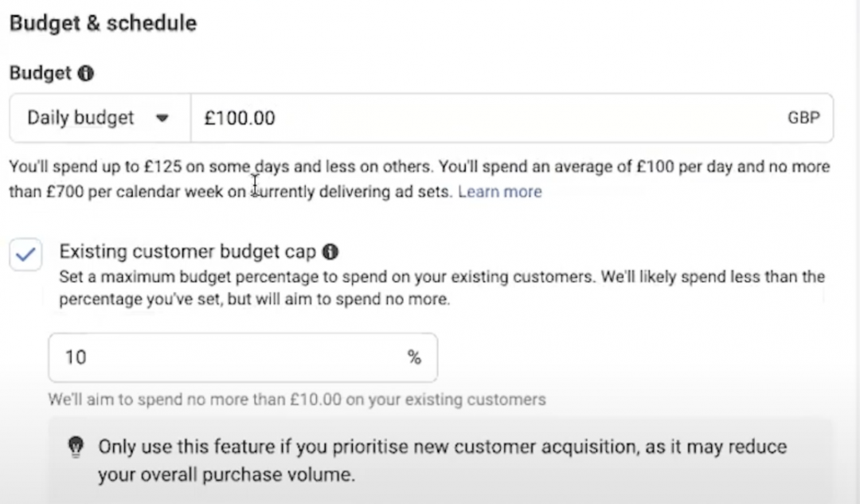This screenshot has width=860, height=504.
Task: Click the Budget & schedule section heading
Action: (x=103, y=23)
